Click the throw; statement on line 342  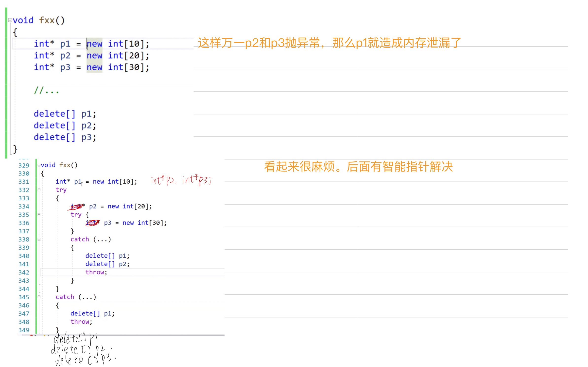tap(96, 272)
